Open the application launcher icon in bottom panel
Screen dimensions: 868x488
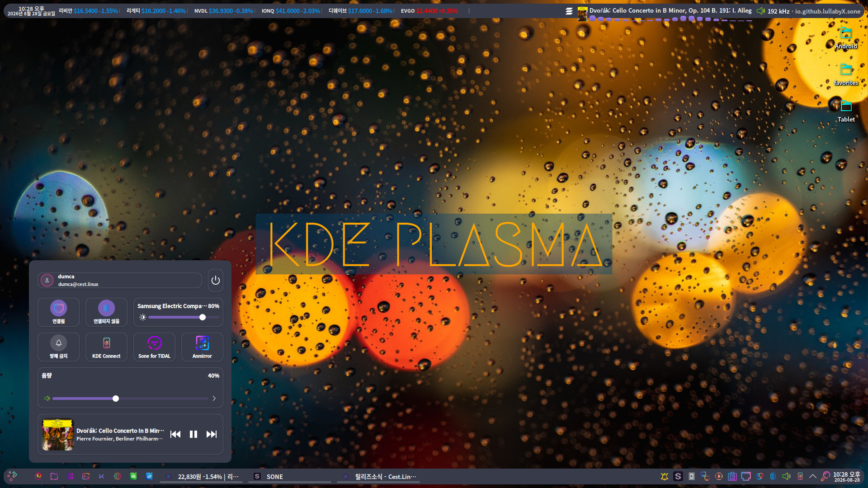12,476
